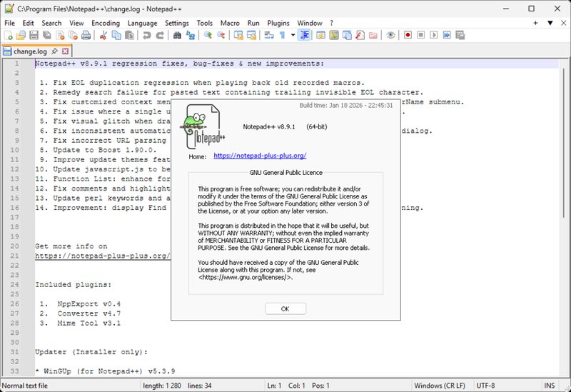Cut selection with the scissors icon

(x=103, y=35)
